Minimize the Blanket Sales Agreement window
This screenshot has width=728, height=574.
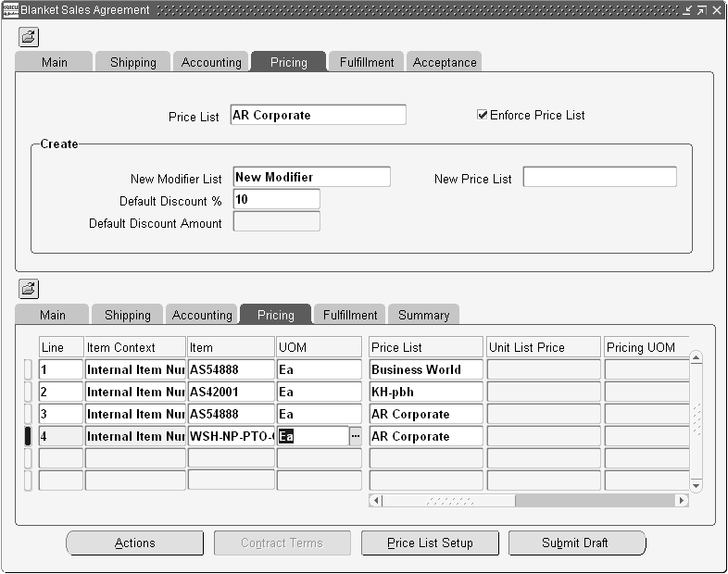tap(687, 10)
